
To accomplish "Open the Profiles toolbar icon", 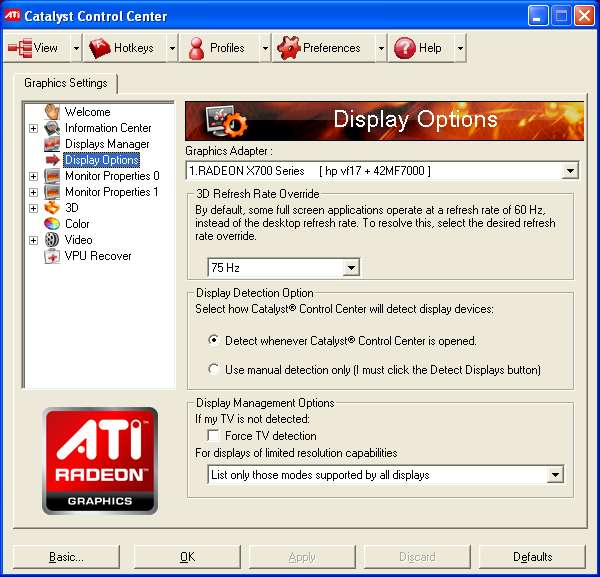I will pyautogui.click(x=196, y=47).
